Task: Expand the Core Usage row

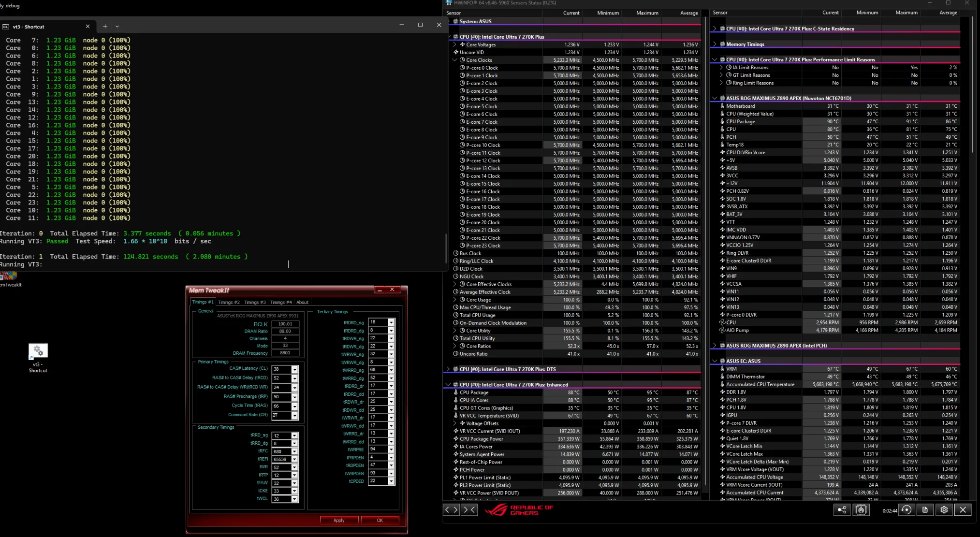Action: 455,300
